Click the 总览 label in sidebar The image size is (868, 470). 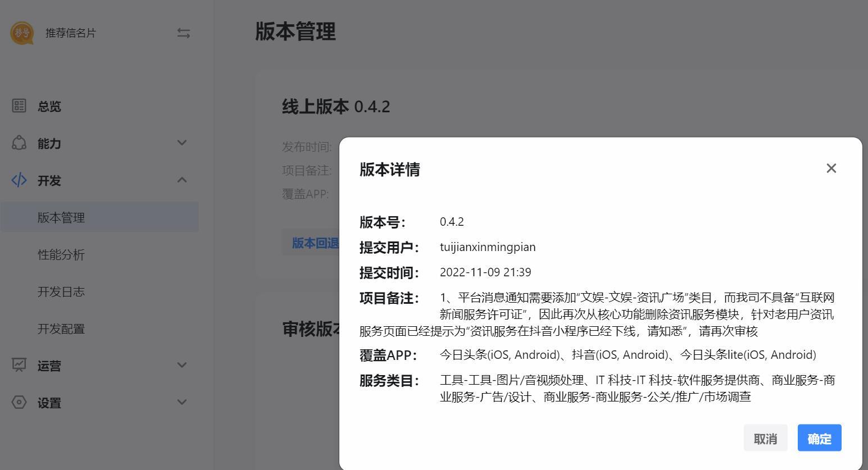coord(49,106)
